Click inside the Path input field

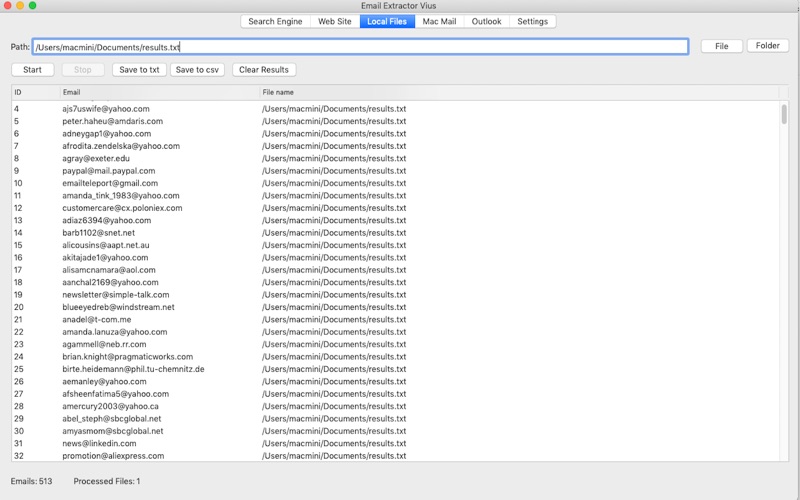(360, 47)
